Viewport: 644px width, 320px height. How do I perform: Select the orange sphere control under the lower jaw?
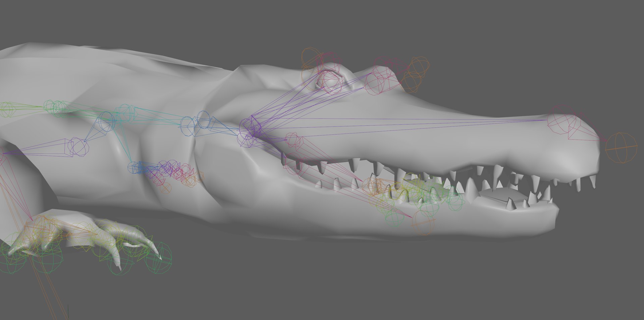click(423, 222)
